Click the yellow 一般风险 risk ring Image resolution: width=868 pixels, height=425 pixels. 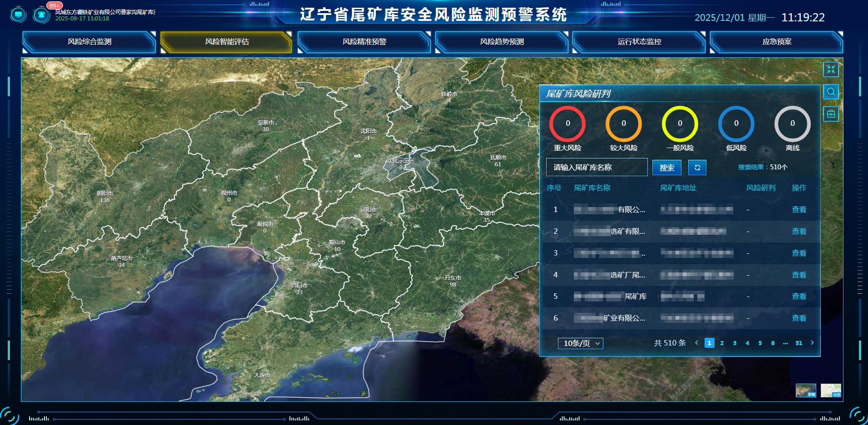(680, 123)
